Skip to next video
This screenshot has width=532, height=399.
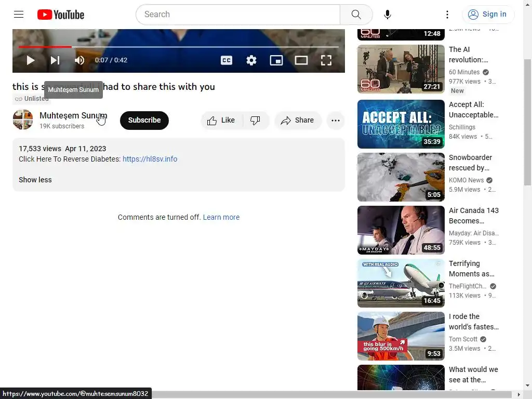click(55, 60)
